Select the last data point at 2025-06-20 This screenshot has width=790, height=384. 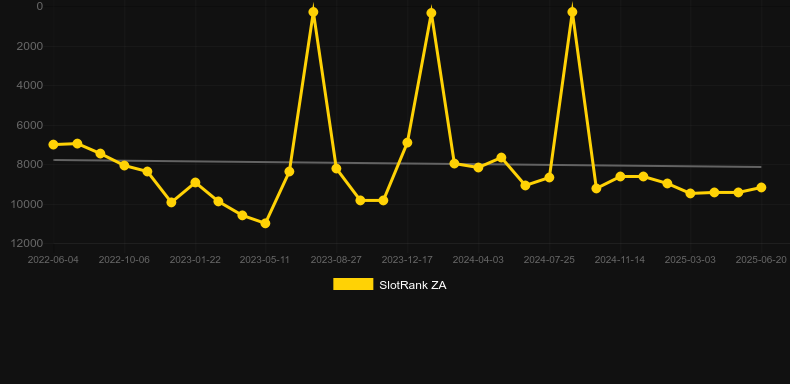coord(761,187)
